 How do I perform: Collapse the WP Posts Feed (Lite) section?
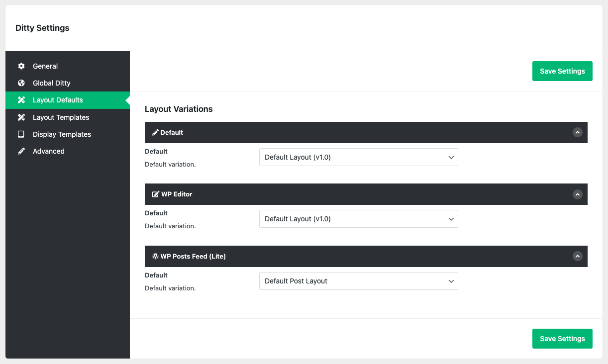pos(577,256)
